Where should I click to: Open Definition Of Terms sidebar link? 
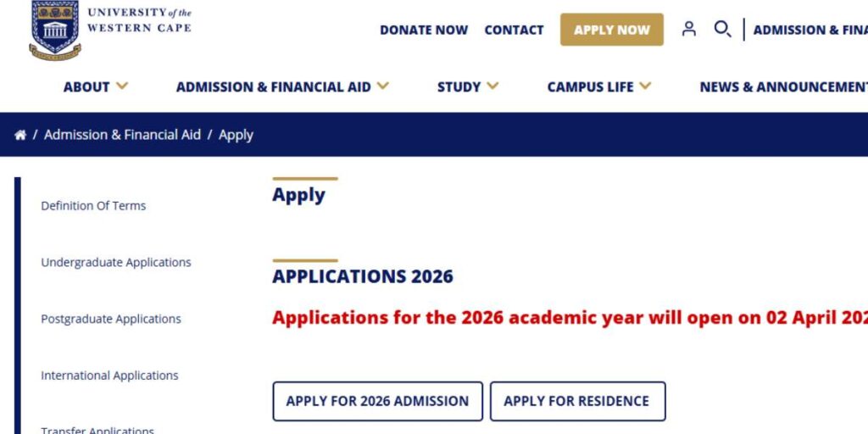pyautogui.click(x=93, y=206)
